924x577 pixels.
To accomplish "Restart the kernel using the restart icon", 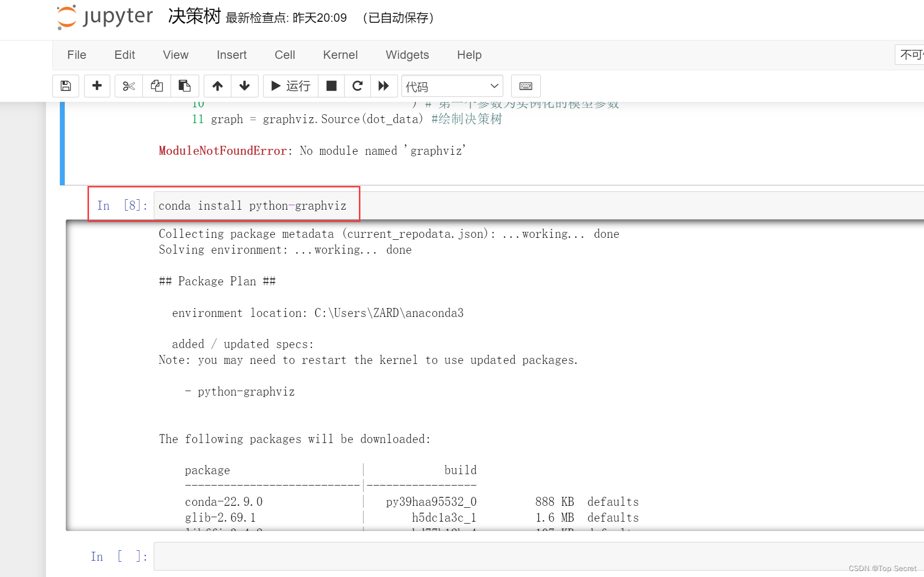I will coord(357,86).
